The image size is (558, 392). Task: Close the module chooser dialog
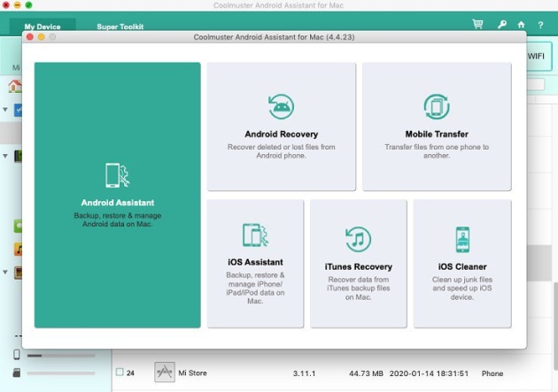tap(30, 37)
